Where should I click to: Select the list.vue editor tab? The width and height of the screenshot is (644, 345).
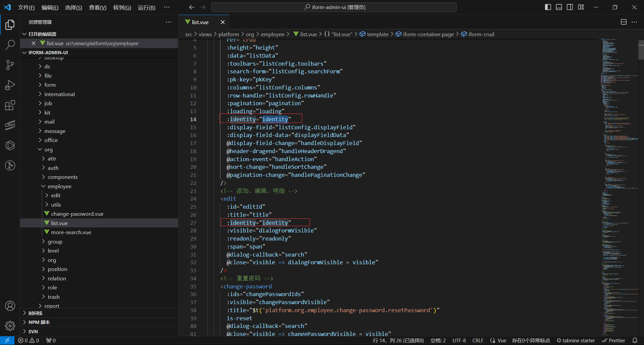200,22
